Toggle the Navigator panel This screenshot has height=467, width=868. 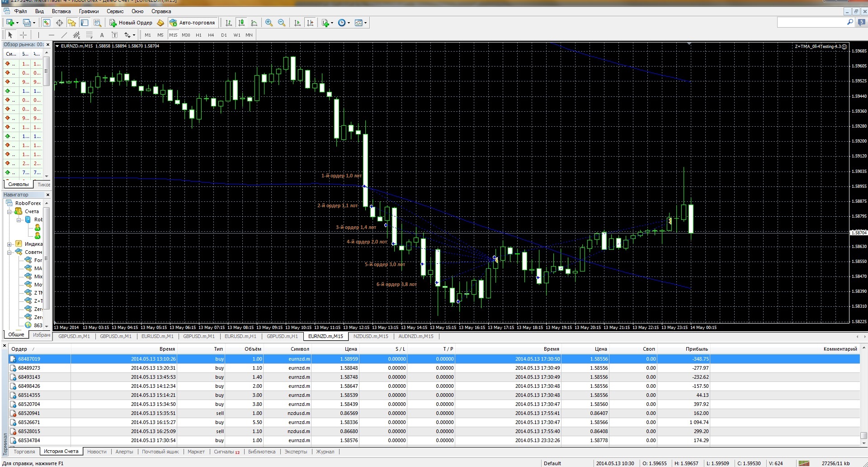[72, 23]
